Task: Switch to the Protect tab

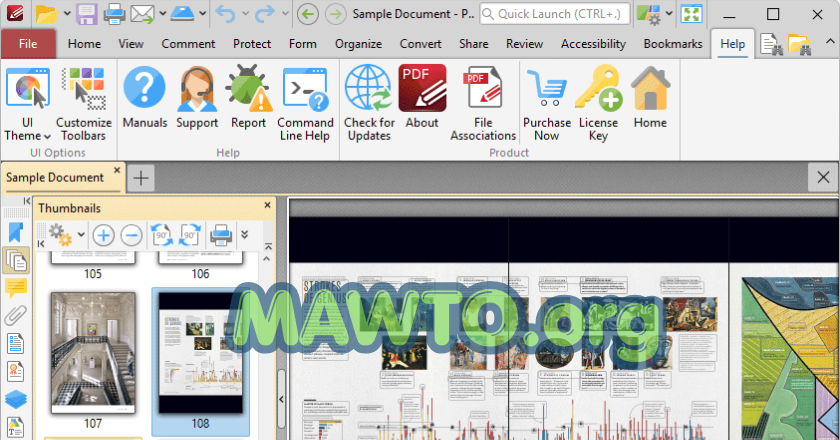Action: click(252, 44)
